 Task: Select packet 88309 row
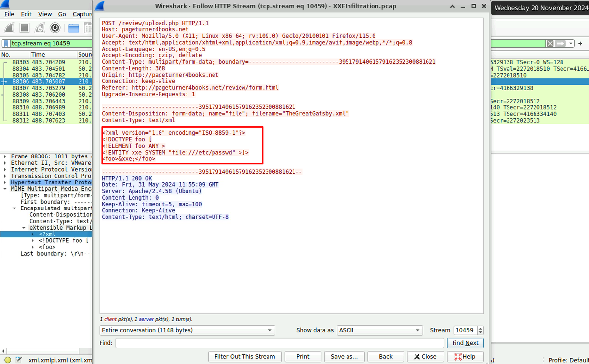[x=47, y=101]
